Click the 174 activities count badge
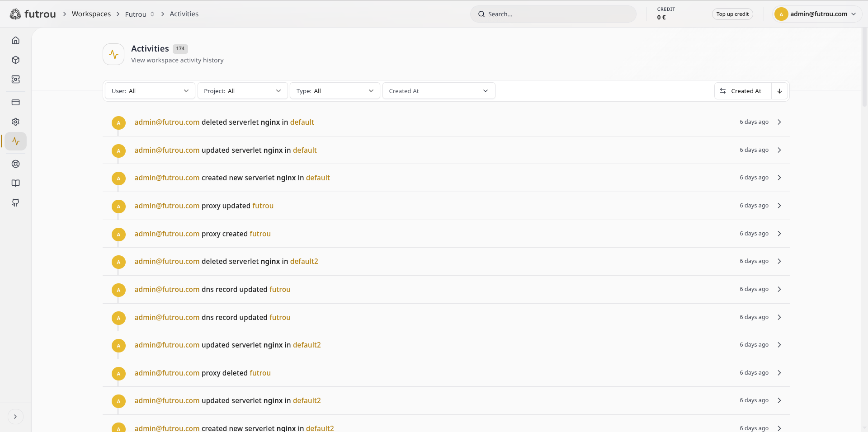The image size is (868, 432). [180, 49]
